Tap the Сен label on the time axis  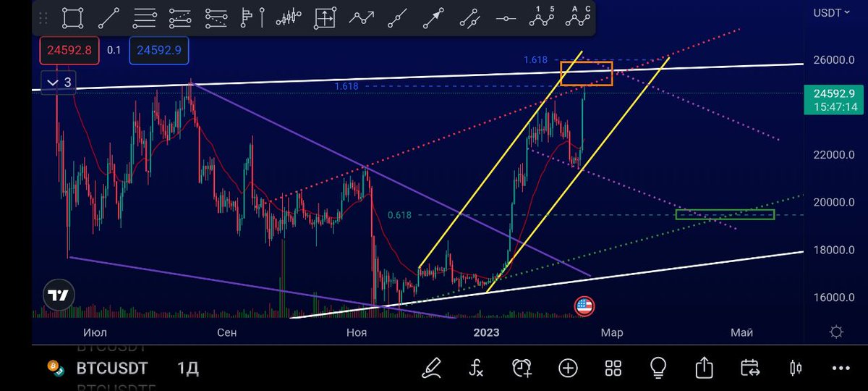pyautogui.click(x=226, y=332)
